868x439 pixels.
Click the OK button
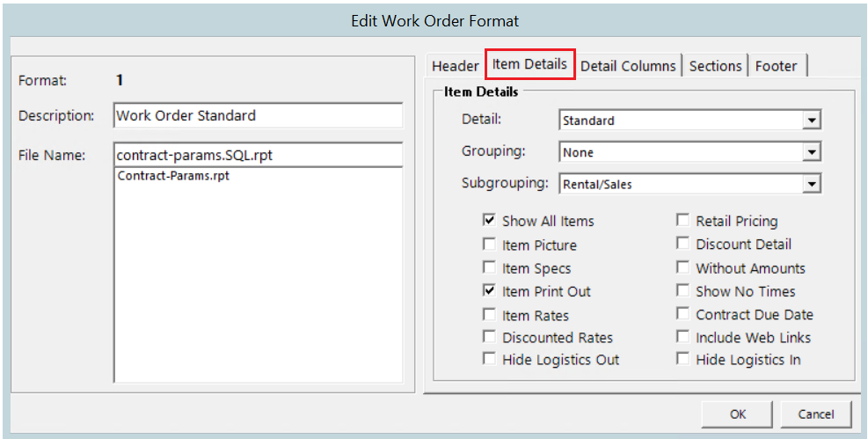(x=737, y=414)
